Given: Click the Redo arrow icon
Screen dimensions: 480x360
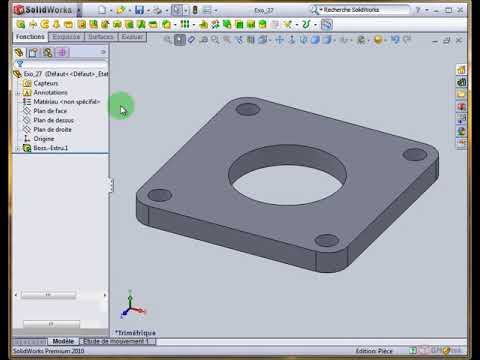Looking at the screenshot, I should (x=407, y=40).
